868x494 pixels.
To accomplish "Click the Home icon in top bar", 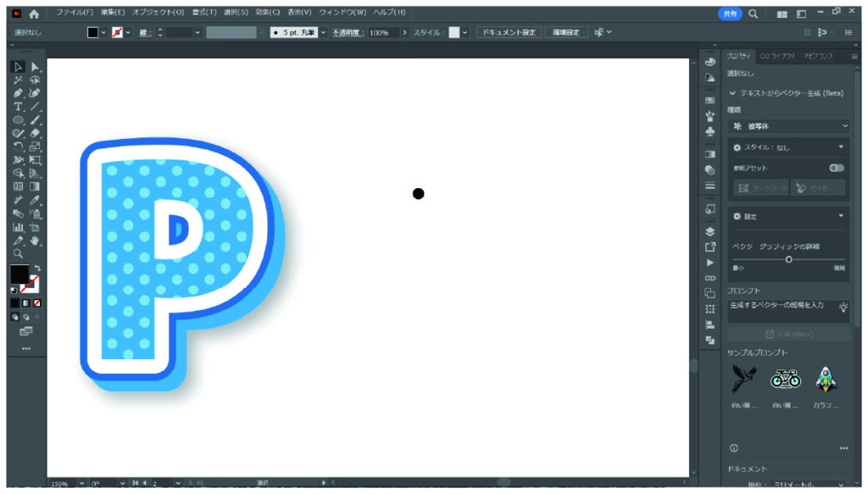I will [34, 14].
